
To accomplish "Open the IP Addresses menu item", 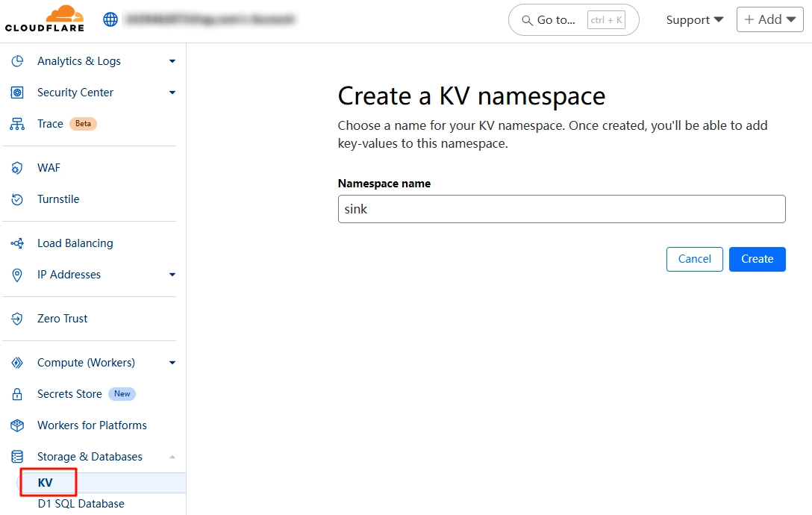I will 69,275.
